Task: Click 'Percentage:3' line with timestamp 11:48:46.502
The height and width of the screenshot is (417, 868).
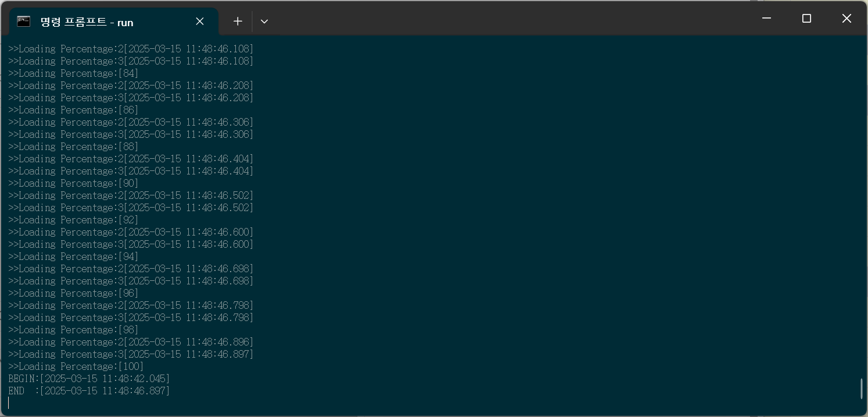Action: click(x=131, y=208)
